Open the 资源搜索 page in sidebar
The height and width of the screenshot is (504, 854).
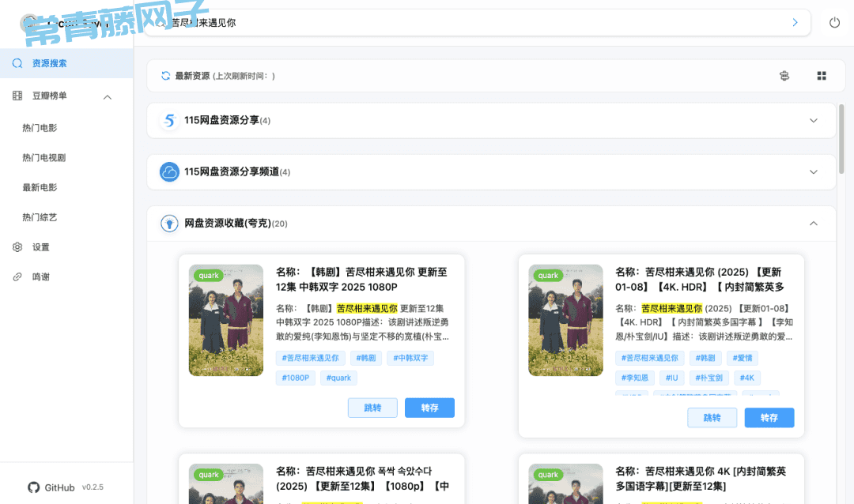point(66,63)
